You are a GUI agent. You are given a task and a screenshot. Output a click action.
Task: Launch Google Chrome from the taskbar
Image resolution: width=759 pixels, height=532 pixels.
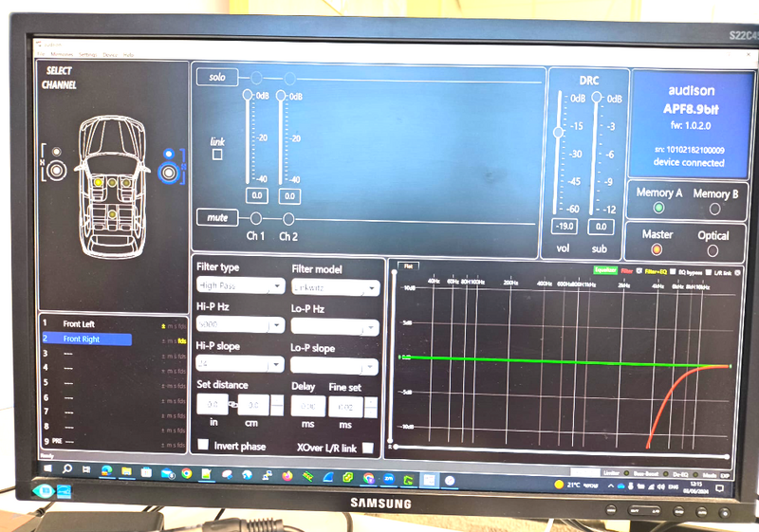tap(187, 473)
